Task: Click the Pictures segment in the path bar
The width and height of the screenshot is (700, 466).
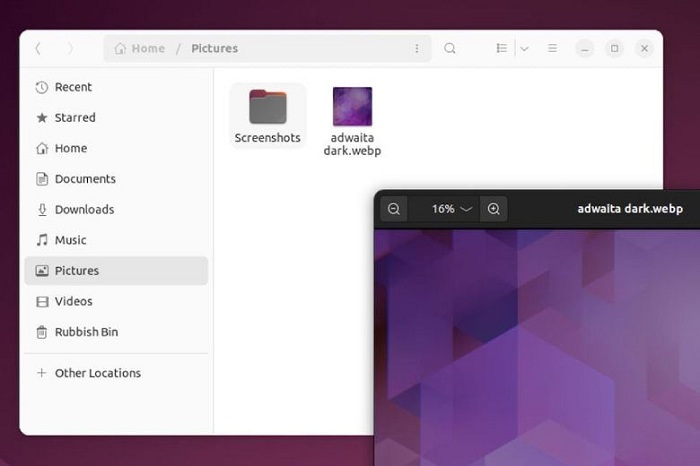Action: [x=214, y=48]
